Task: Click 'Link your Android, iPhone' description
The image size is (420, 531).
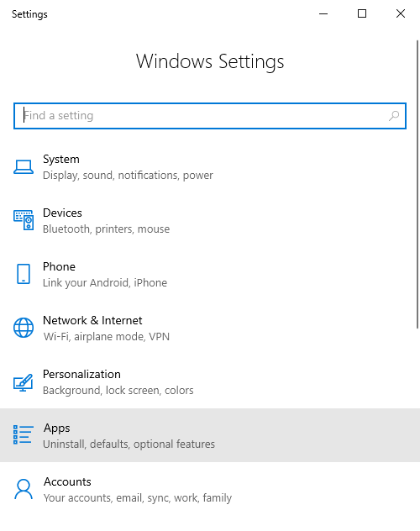Action: (105, 283)
